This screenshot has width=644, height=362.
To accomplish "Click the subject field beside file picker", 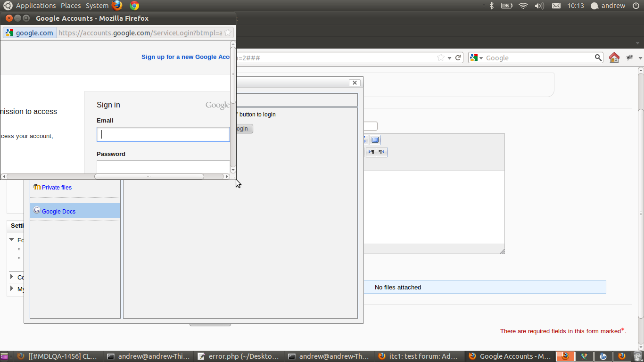I will click(371, 126).
